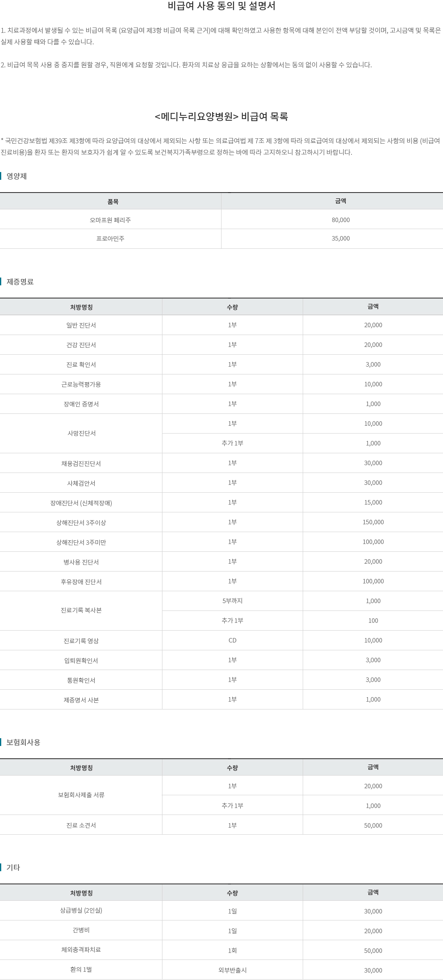Select the 일반 진단서 item
The height and width of the screenshot is (980, 443).
point(81,325)
